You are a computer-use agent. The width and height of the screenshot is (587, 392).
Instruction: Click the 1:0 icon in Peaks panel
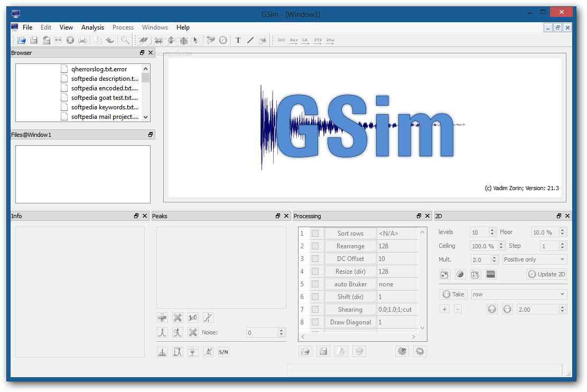tap(193, 318)
